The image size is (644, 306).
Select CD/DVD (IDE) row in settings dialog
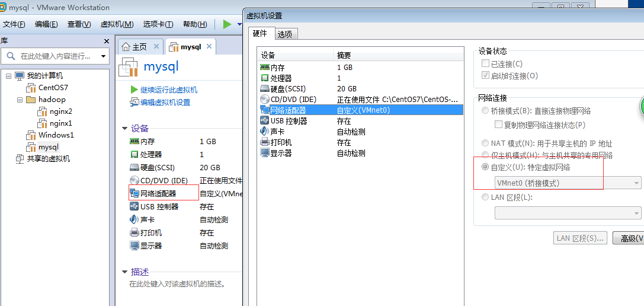tap(361, 100)
